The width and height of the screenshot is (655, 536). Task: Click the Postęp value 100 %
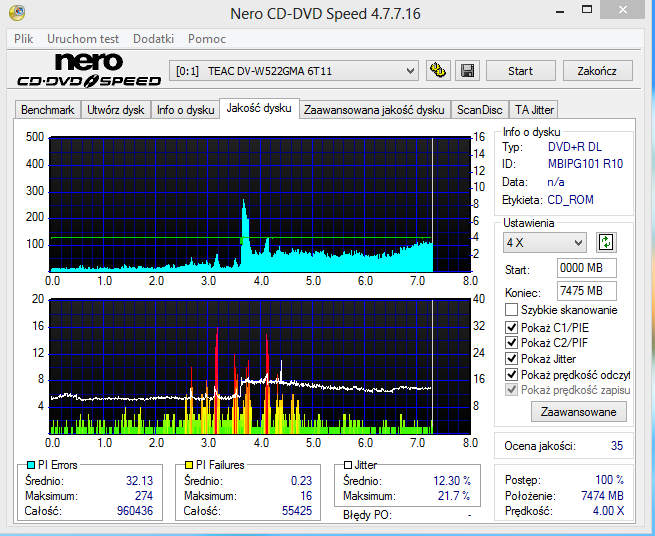609,480
